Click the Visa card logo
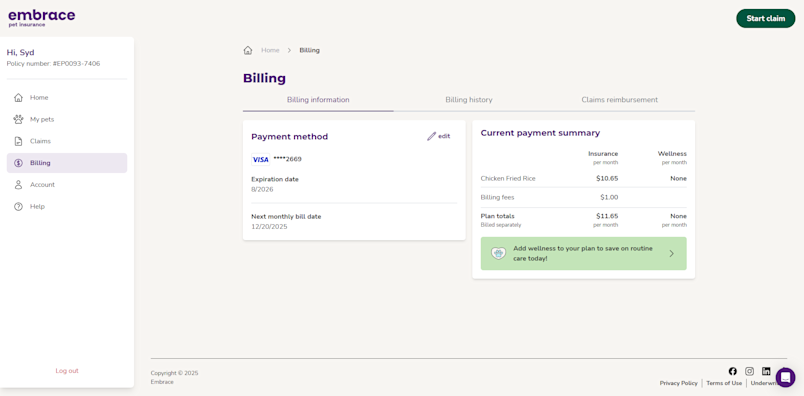Image resolution: width=804 pixels, height=396 pixels. (260, 160)
